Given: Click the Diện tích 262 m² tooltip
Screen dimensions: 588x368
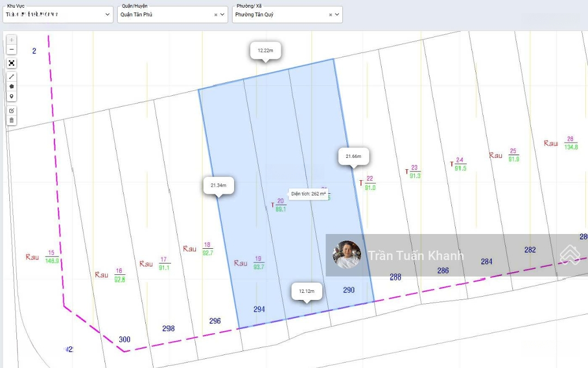Looking at the screenshot, I should tap(308, 193).
